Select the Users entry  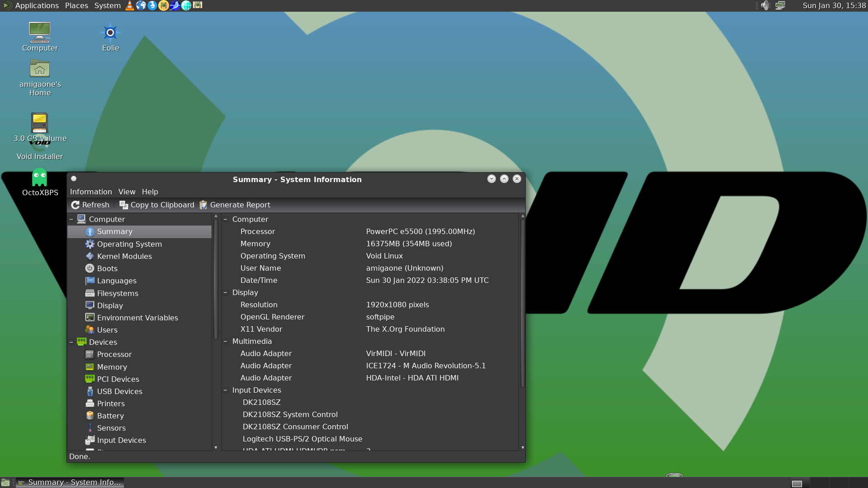(x=139, y=330)
